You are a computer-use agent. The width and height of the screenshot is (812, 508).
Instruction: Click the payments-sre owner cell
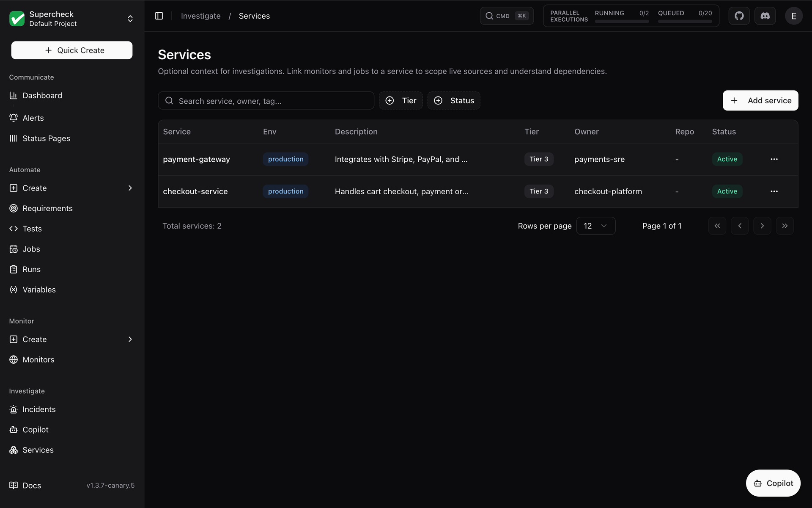coord(599,159)
